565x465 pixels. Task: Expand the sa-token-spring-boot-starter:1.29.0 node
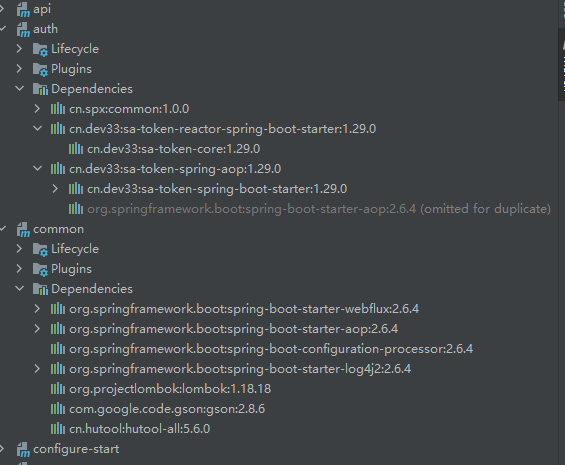pos(55,189)
